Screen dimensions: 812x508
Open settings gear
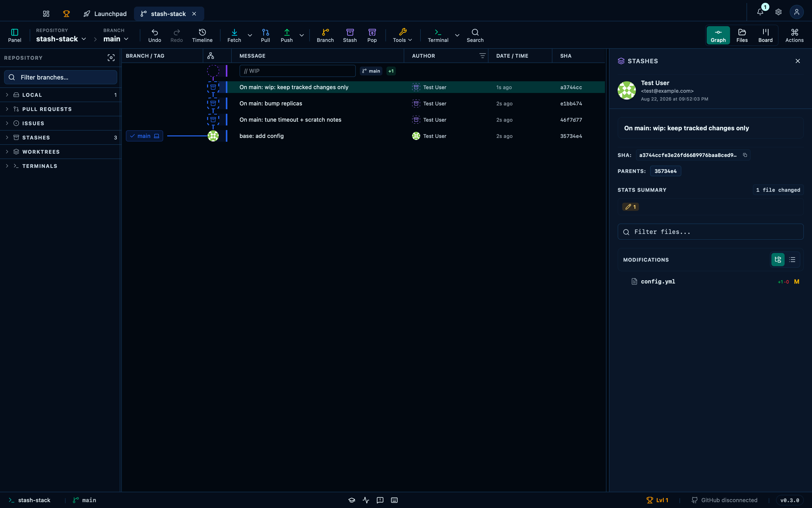(779, 12)
